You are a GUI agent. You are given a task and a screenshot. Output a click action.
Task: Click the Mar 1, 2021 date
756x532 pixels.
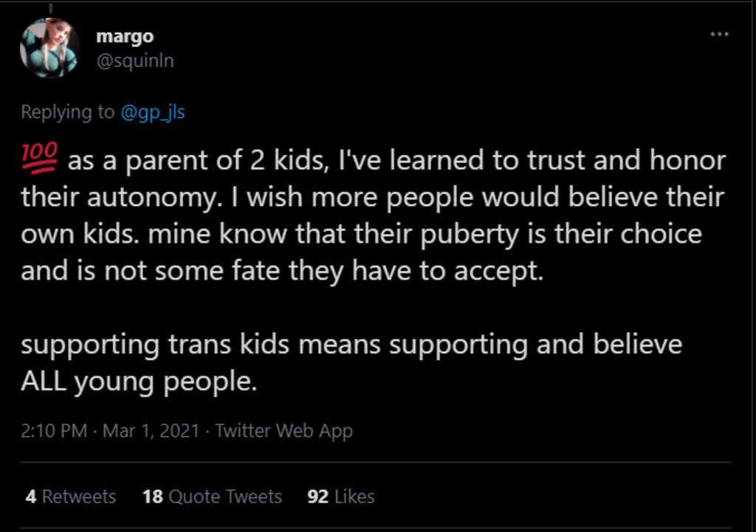[x=151, y=430]
